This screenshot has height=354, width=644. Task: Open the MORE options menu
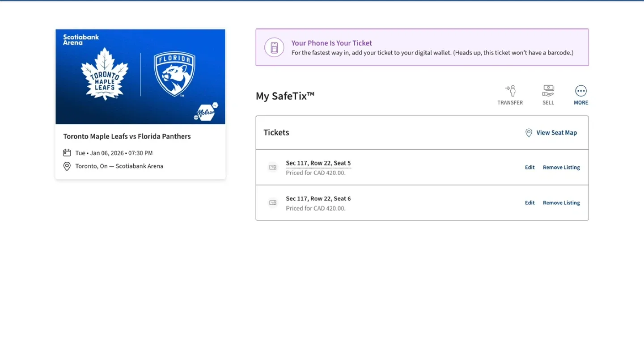pos(580,94)
